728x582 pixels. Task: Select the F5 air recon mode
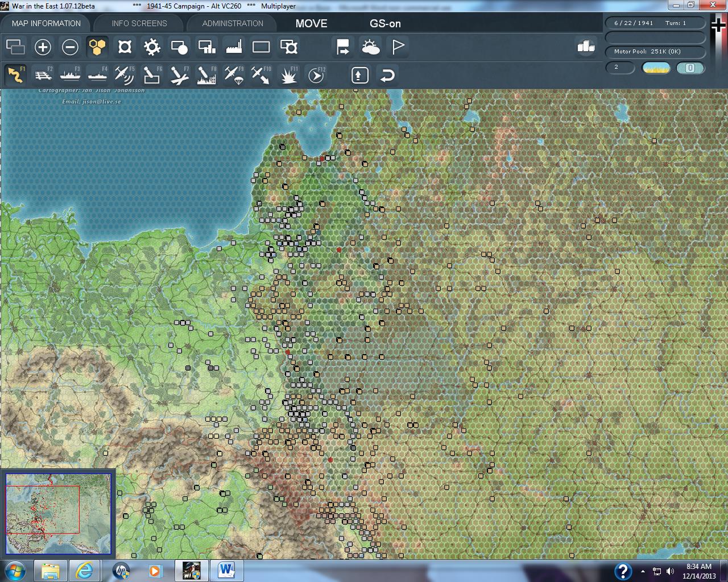tap(125, 75)
